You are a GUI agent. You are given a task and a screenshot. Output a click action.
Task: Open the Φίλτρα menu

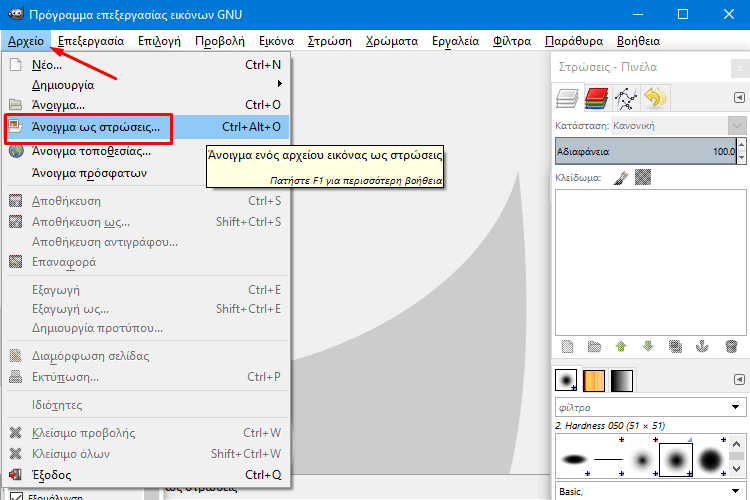(512, 41)
